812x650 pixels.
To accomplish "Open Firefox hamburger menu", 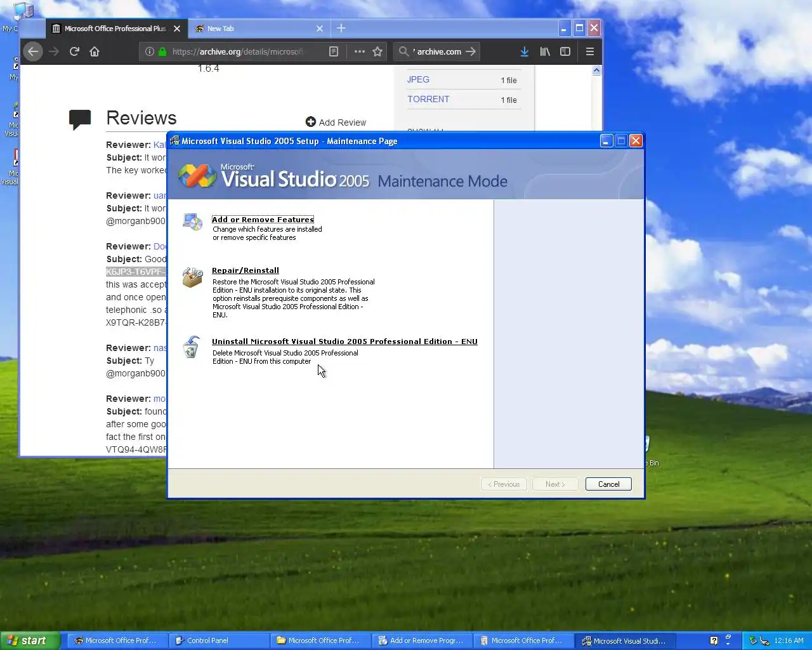I will (x=590, y=51).
